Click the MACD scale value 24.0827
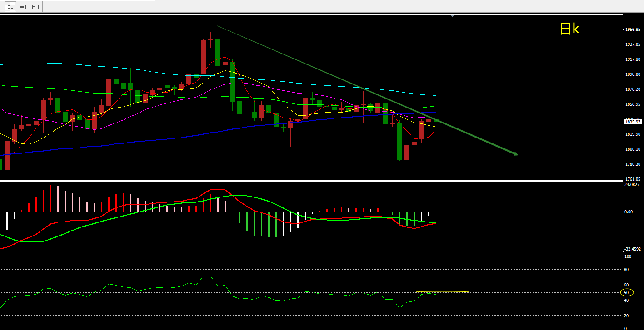 point(633,185)
